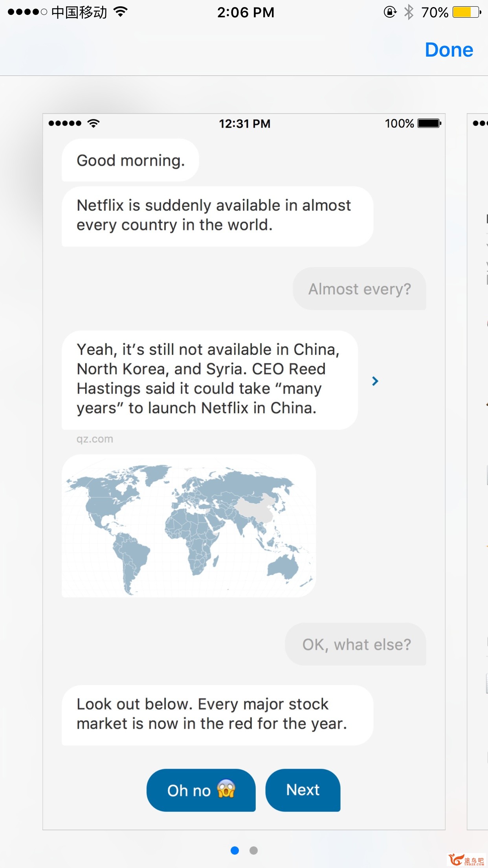Tap the 'OK, what else?' reply bubble

coord(356,644)
